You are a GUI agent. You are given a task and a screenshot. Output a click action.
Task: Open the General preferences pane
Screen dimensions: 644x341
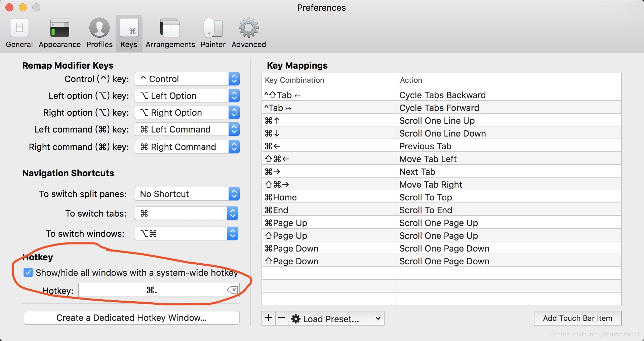(x=19, y=33)
